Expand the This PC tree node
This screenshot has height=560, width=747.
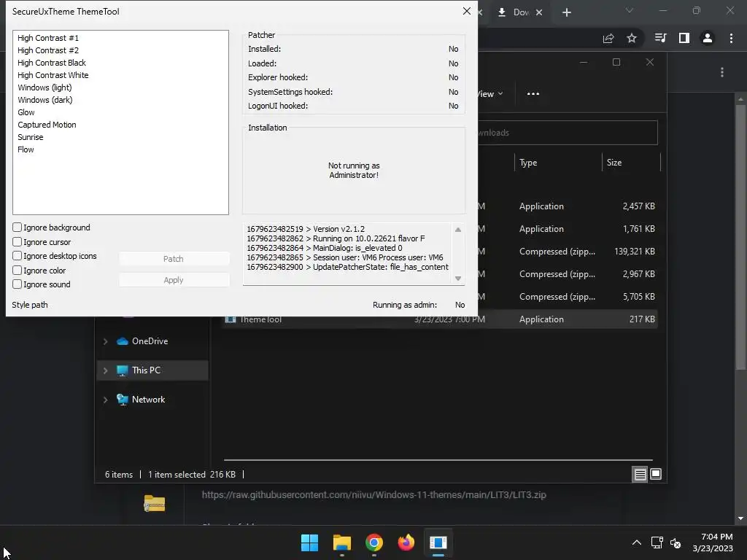click(x=105, y=370)
